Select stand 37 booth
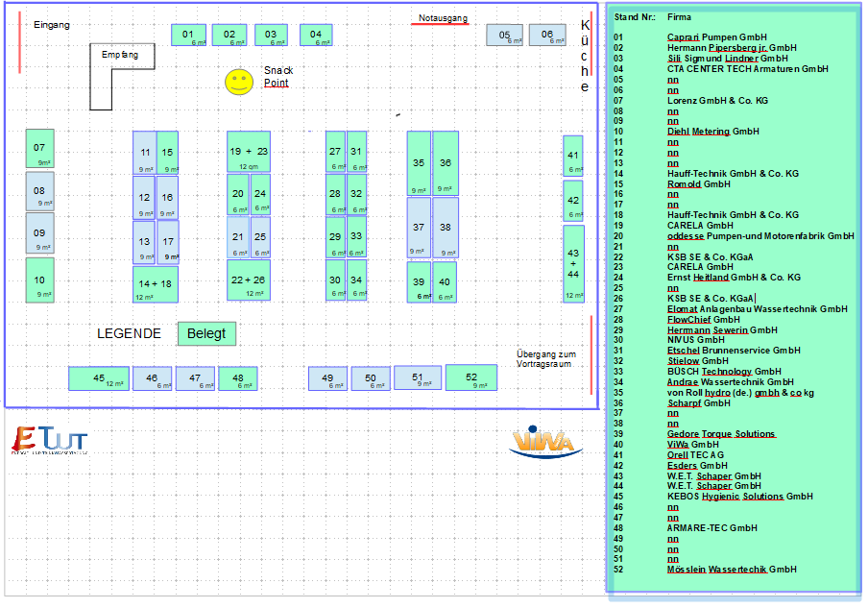This screenshot has height=608, width=868. 419,228
